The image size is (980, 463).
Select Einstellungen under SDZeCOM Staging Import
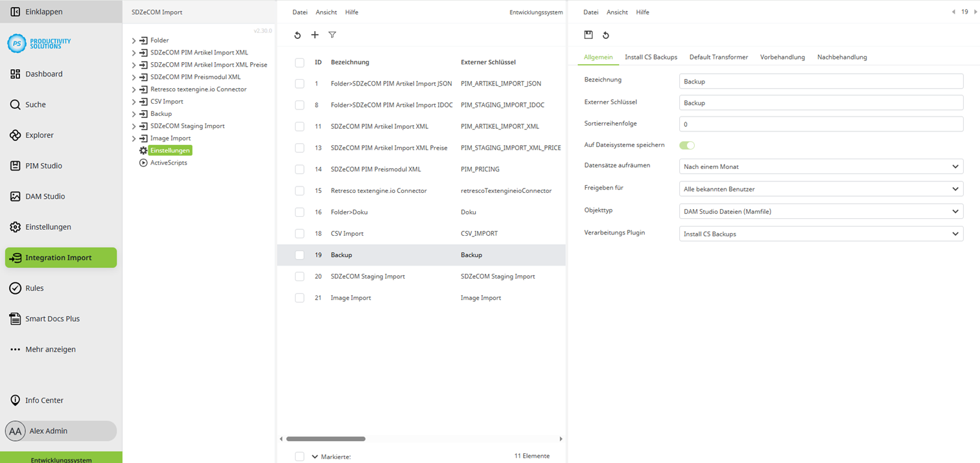[169, 150]
